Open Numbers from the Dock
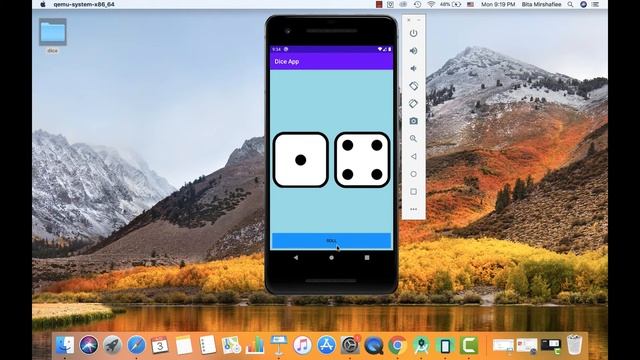 point(255,345)
